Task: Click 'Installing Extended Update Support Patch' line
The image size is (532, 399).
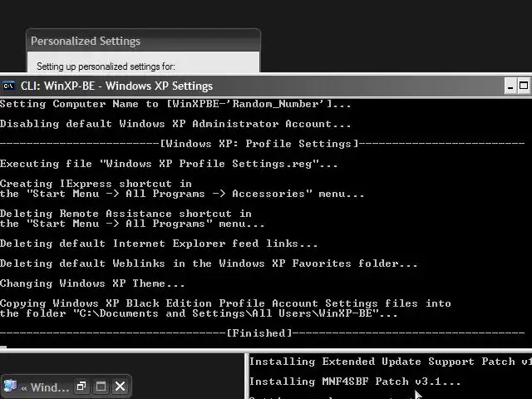Action: click(391, 362)
